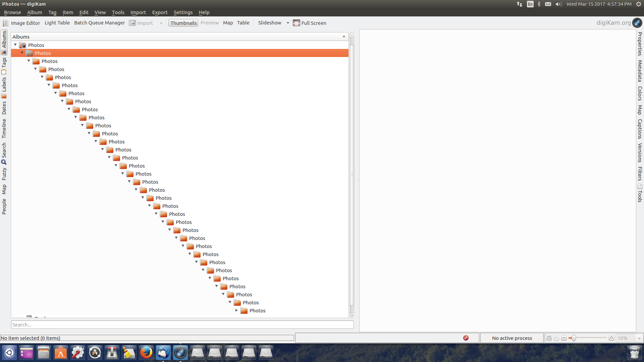Click the thumbnail zoom slider handle
This screenshot has height=362, width=644.
click(x=574, y=338)
